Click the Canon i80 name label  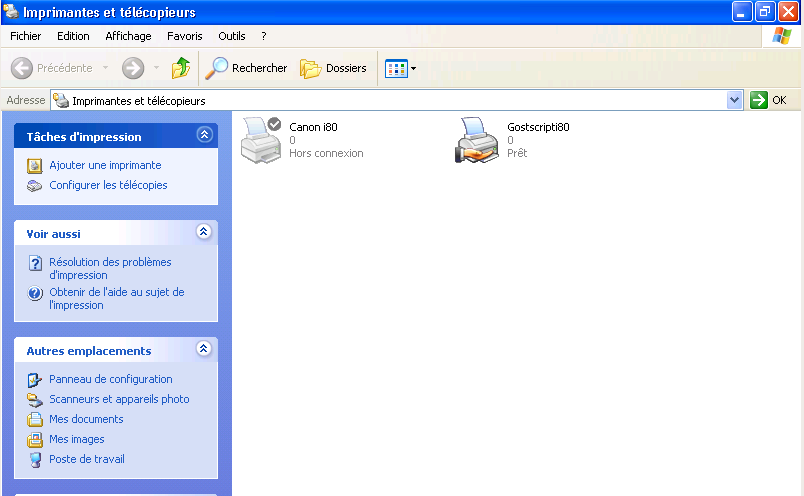tap(313, 127)
